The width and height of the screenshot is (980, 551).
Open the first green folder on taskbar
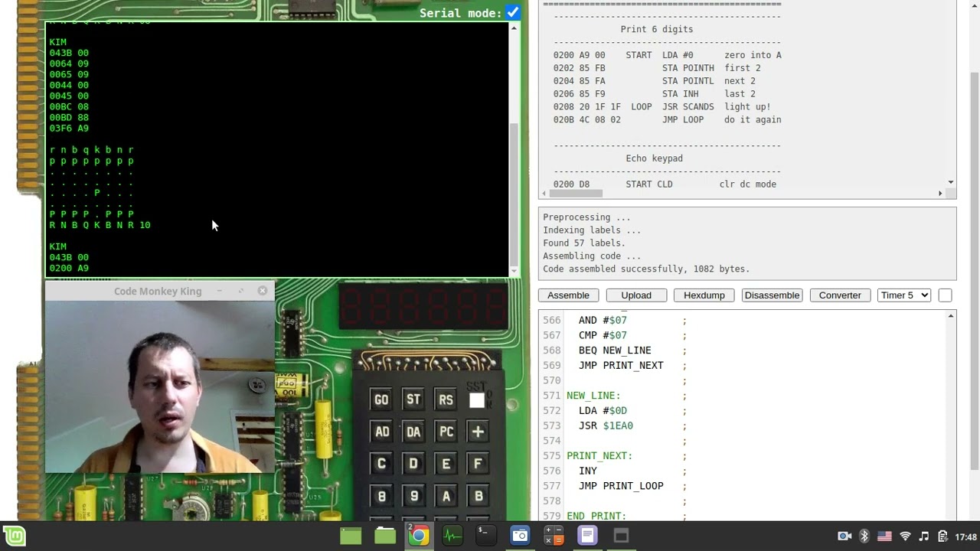351,536
